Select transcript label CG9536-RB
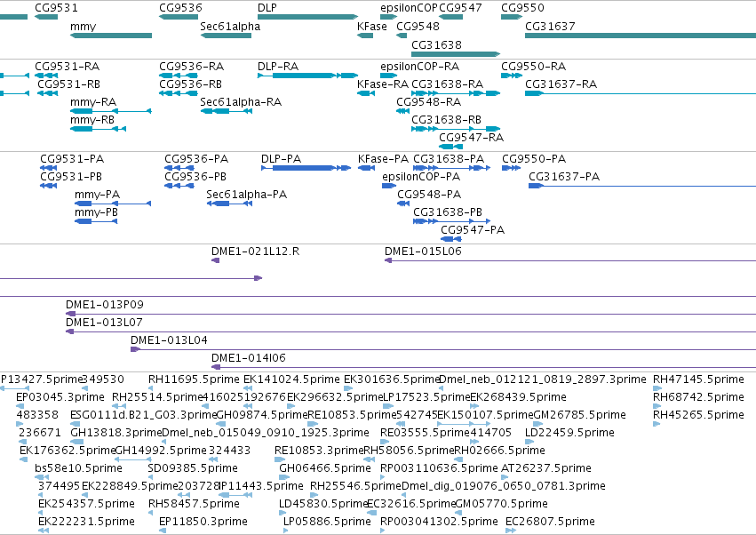The image size is (756, 535). pyautogui.click(x=190, y=84)
